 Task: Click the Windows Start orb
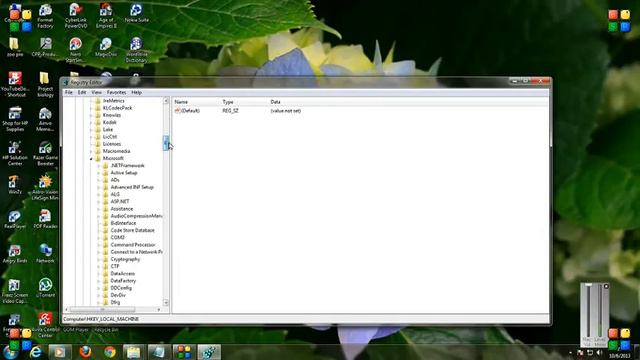(x=10, y=352)
